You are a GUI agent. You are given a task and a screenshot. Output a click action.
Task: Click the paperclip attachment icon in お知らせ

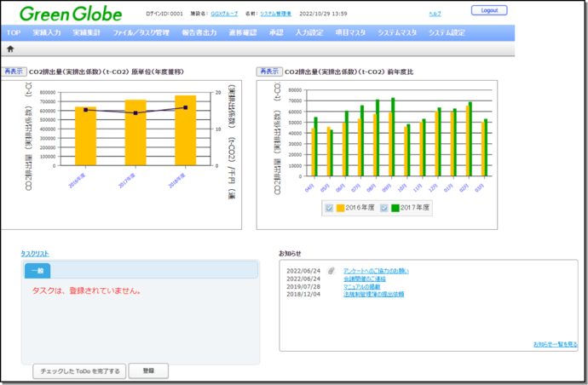coord(331,271)
